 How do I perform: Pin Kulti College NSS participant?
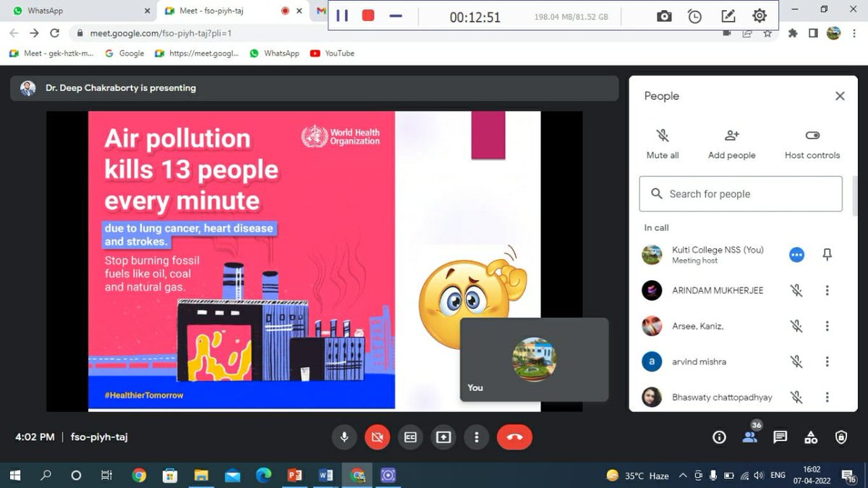pos(827,254)
